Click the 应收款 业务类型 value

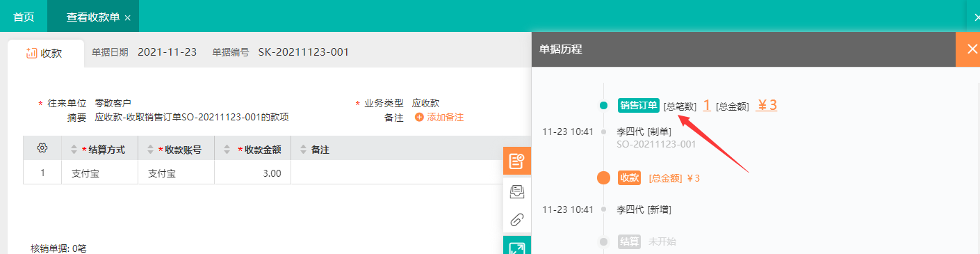tap(425, 103)
